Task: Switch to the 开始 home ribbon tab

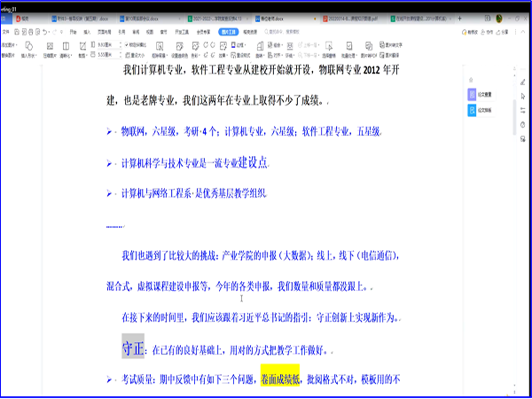Action: [x=73, y=32]
